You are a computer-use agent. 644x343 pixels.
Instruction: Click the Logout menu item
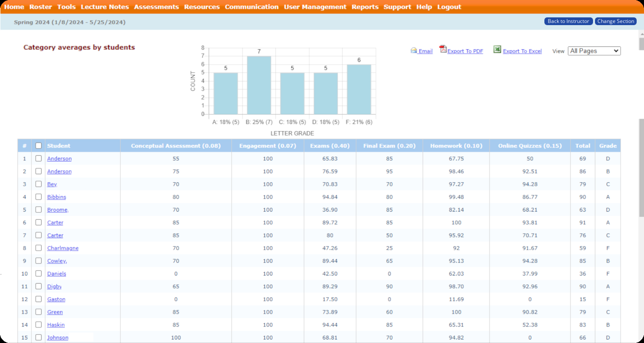(x=449, y=7)
